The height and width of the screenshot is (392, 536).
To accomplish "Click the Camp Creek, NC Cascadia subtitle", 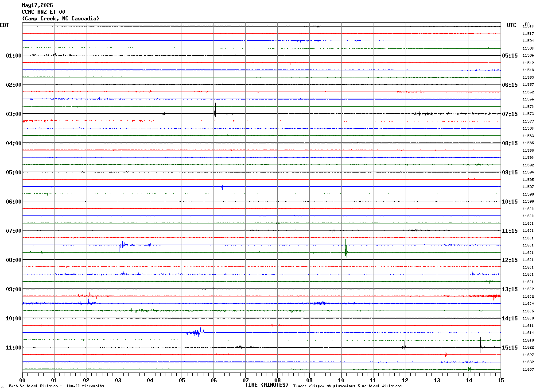I will point(61,19).
